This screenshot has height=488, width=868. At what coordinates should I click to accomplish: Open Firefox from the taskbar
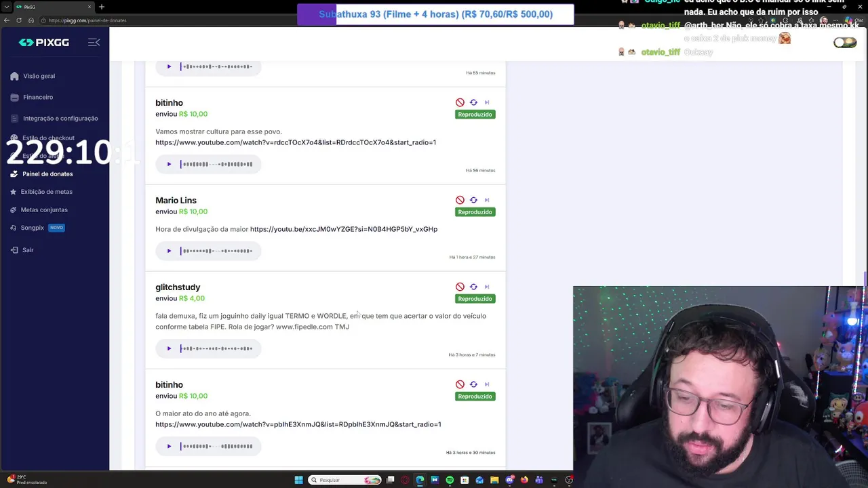pyautogui.click(x=524, y=480)
